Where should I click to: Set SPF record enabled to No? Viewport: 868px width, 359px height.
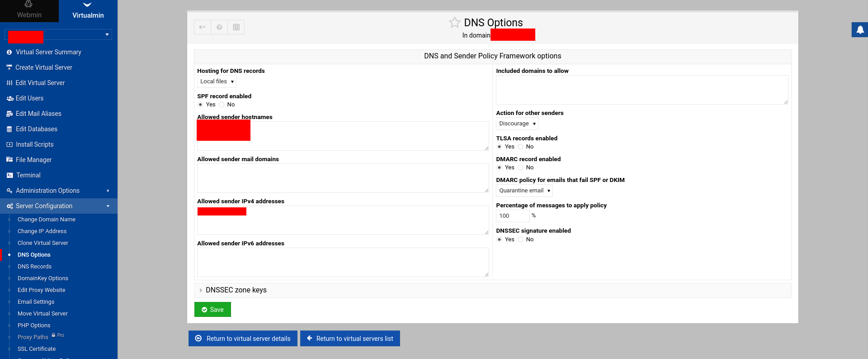[222, 105]
